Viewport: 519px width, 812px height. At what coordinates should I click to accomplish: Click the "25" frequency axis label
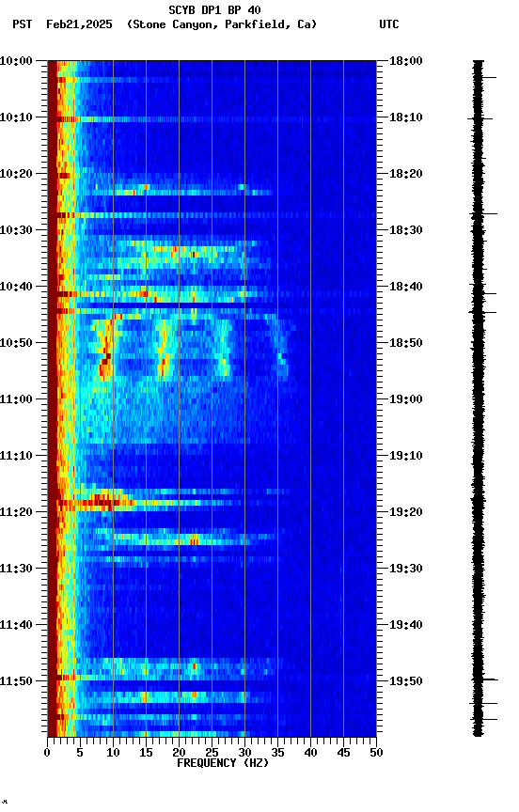tap(212, 753)
